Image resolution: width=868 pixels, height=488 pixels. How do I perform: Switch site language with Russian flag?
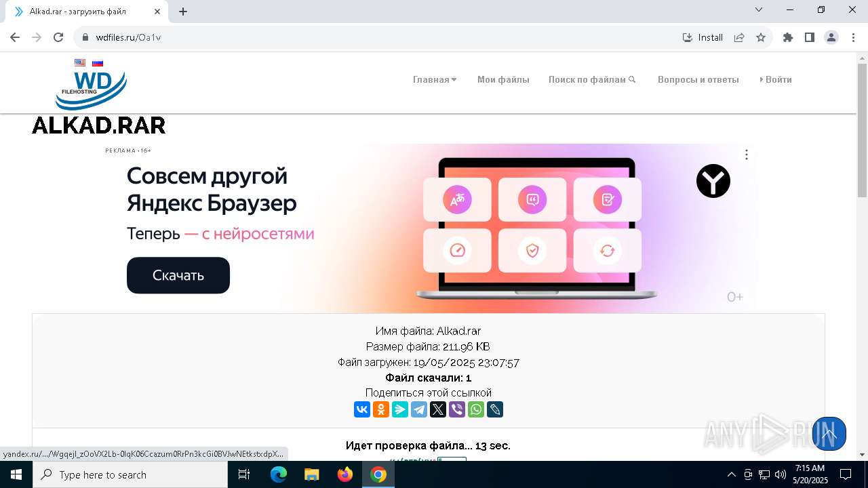[98, 63]
